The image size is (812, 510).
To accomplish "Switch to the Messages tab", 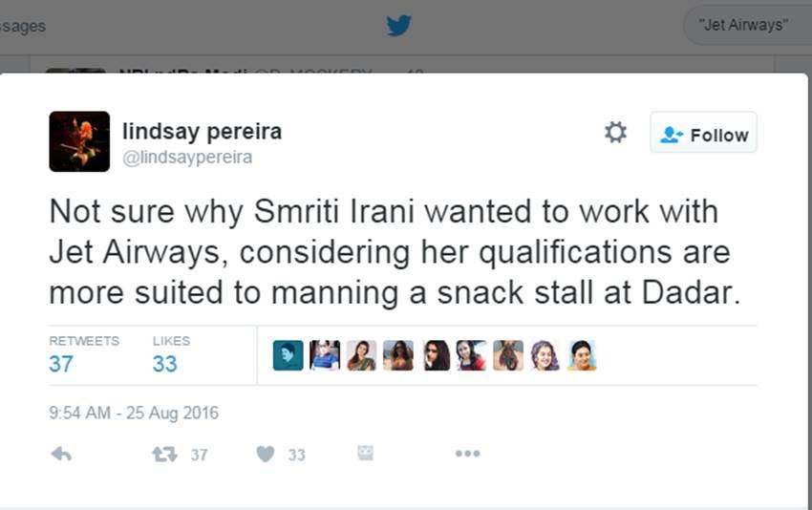I will coord(22,26).
